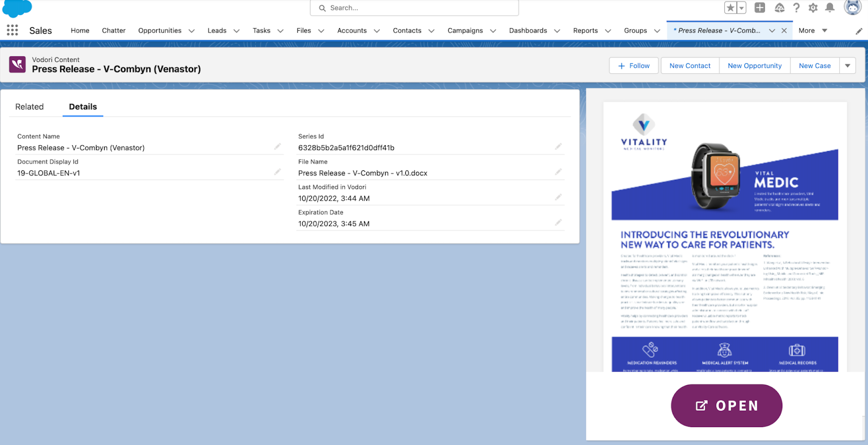Open the Help question mark icon

point(796,8)
